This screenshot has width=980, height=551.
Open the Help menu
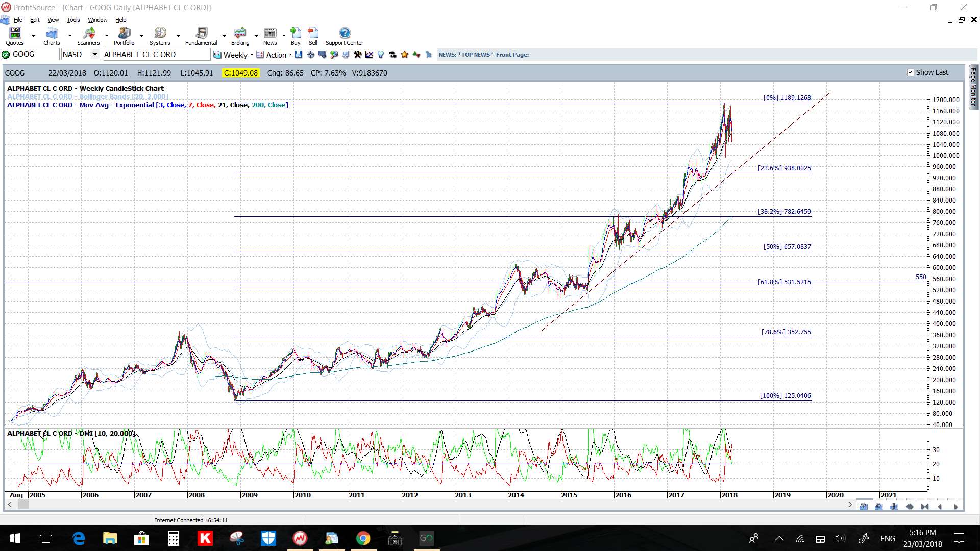coord(120,20)
